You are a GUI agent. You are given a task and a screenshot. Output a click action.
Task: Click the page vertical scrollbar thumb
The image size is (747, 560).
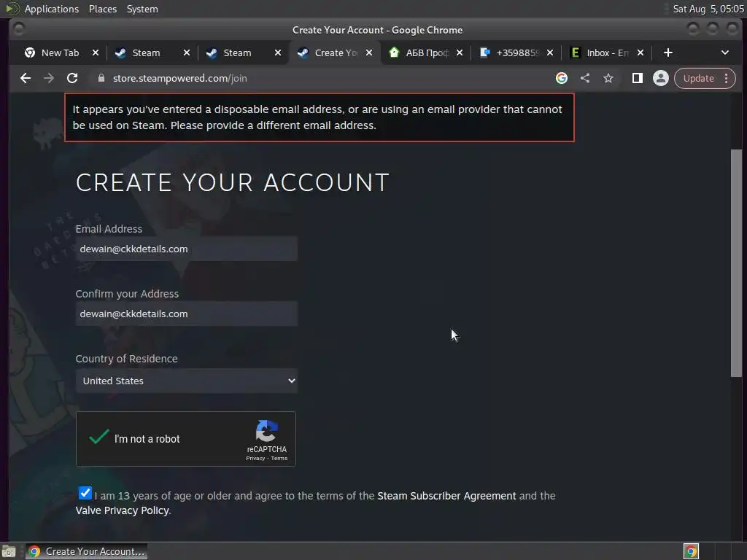pos(736,262)
